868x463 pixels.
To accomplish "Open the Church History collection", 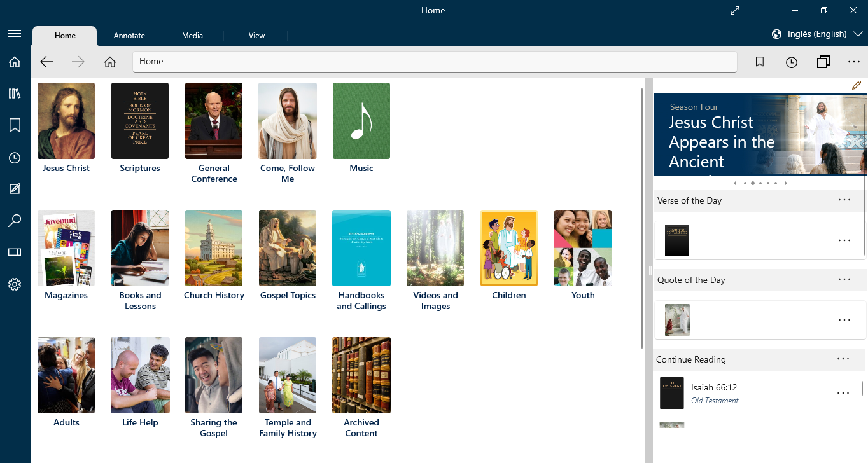I will coord(214,256).
